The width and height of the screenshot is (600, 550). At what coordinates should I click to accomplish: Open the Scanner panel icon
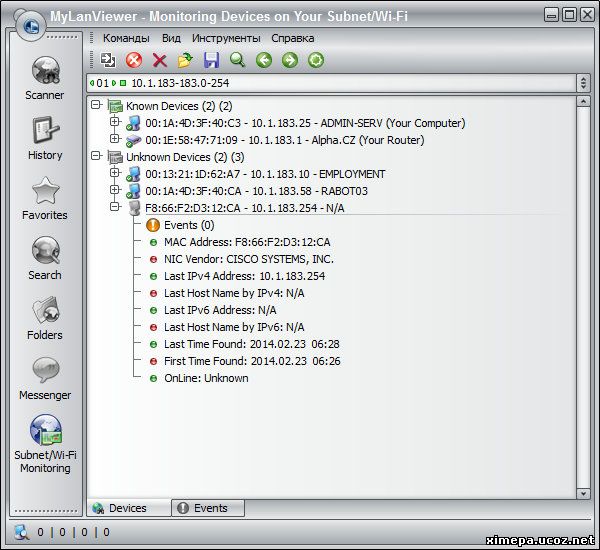(x=45, y=70)
